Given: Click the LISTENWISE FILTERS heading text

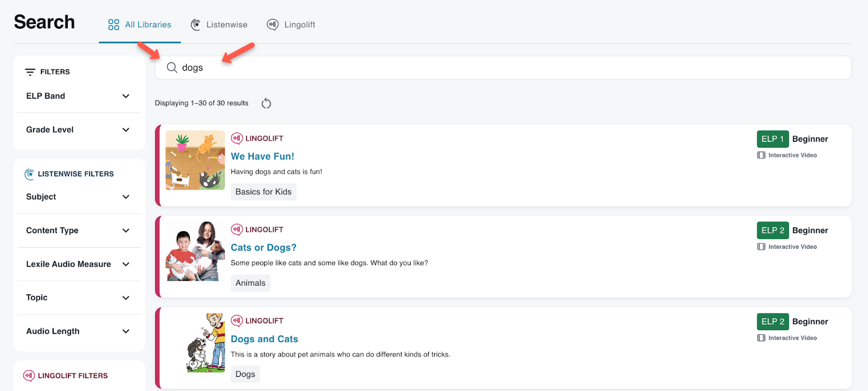Looking at the screenshot, I should (76, 174).
